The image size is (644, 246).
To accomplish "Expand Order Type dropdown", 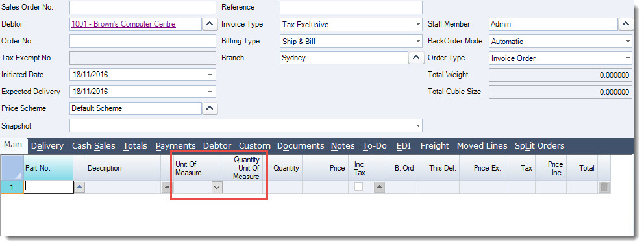I will pyautogui.click(x=628, y=58).
